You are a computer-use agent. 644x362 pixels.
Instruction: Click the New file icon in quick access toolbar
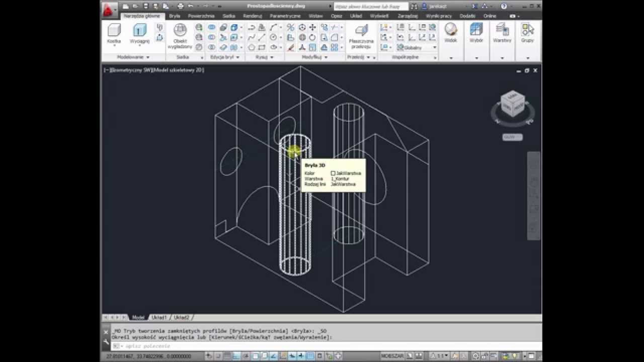coord(126,6)
